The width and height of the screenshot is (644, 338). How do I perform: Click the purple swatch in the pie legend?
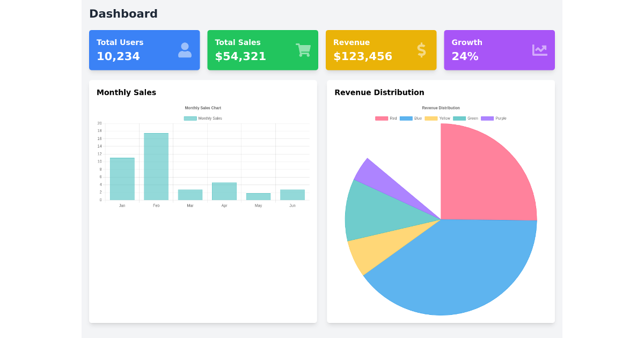(487, 118)
